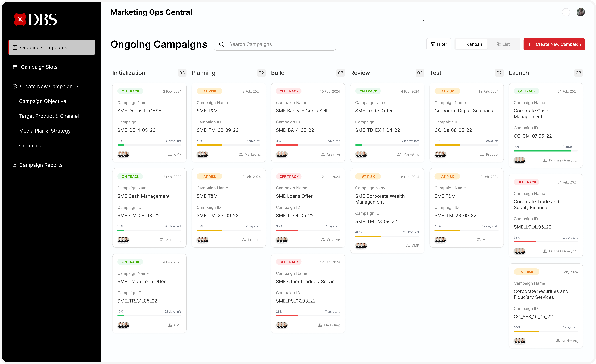Open Ongoing Campaigns in sidebar

click(x=52, y=47)
